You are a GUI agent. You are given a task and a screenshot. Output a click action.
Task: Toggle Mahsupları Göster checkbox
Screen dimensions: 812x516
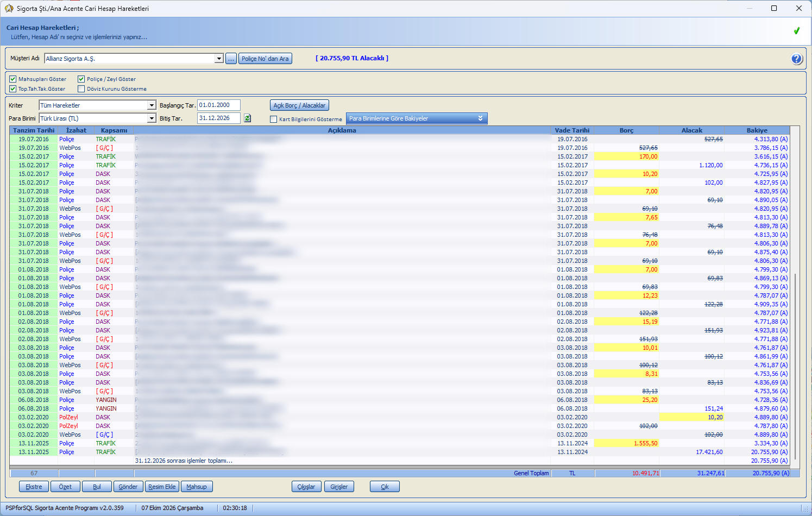tap(13, 79)
